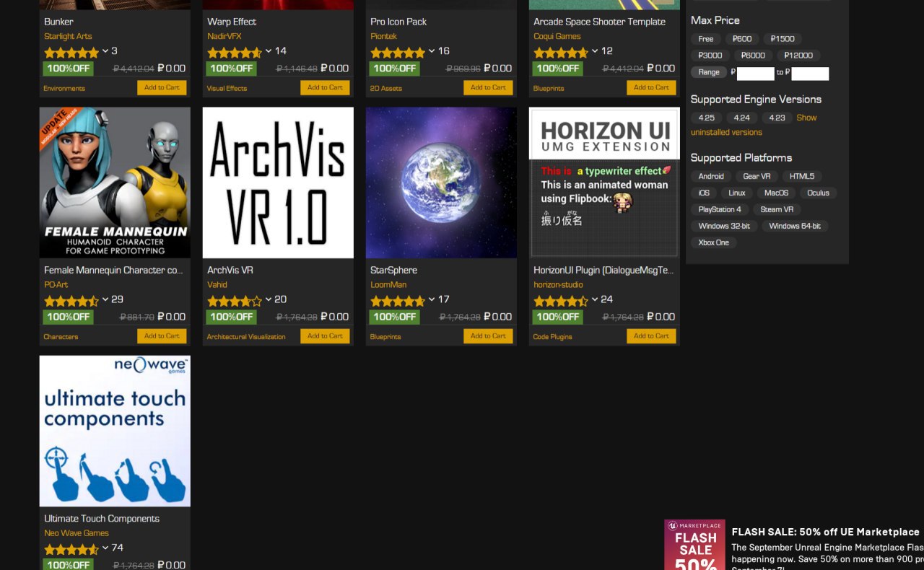Expand rating chevron for ArchVis VR
This screenshot has height=570, width=924.
click(269, 299)
